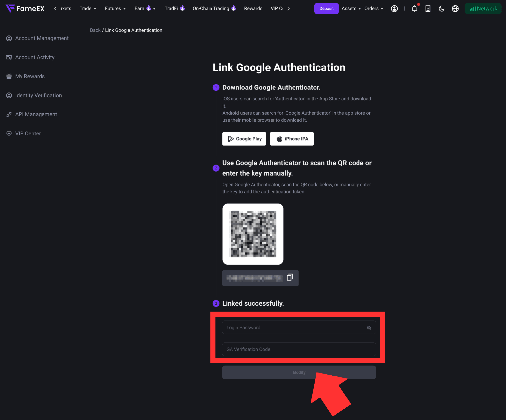Click the Account Activity icon
506x420 pixels.
point(9,57)
